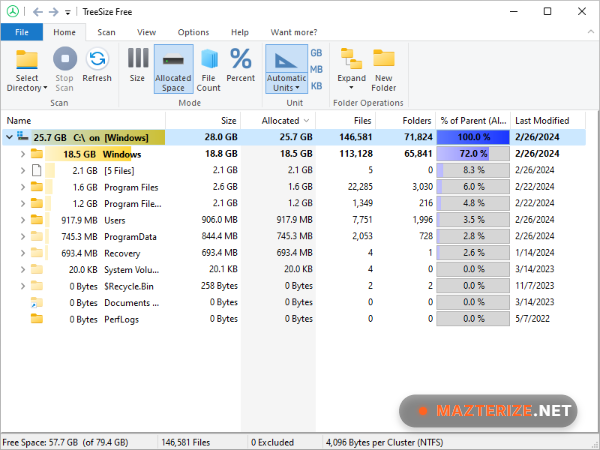This screenshot has height=450, width=600.
Task: Open Stop Scan's neighbor Select Directory dropdown arrow
Action: tap(45, 88)
